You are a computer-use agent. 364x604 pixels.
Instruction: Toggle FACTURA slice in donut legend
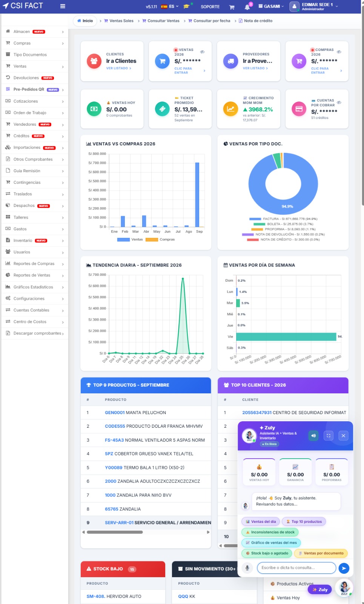[x=283, y=219]
